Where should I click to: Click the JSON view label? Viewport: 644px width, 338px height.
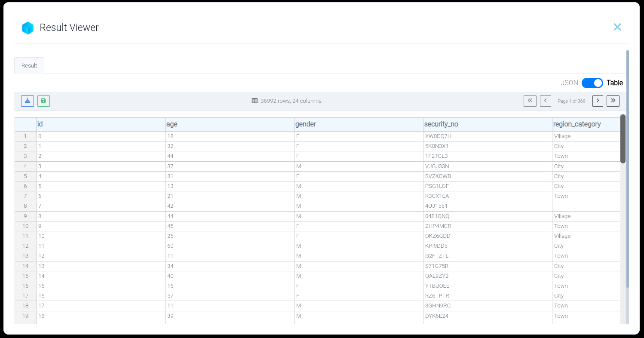[x=569, y=83]
